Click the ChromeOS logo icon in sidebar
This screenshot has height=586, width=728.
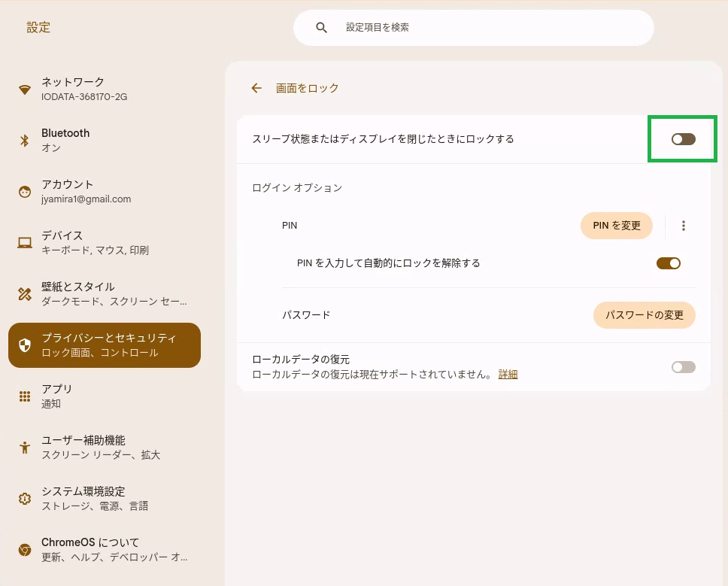coord(25,550)
